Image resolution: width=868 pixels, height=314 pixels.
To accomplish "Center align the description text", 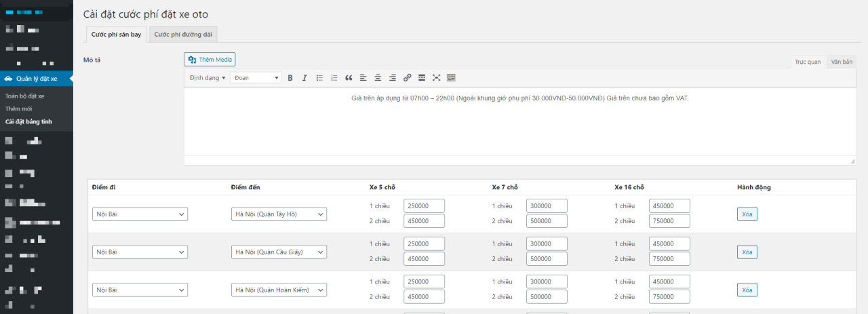I will [x=378, y=78].
